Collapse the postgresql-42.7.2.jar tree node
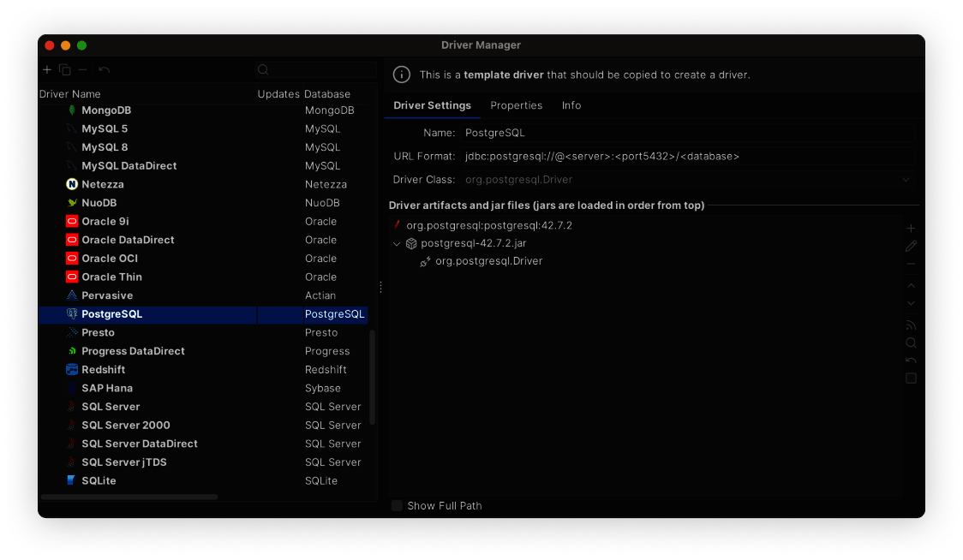Viewport: 963px width, 560px height. pos(397,244)
